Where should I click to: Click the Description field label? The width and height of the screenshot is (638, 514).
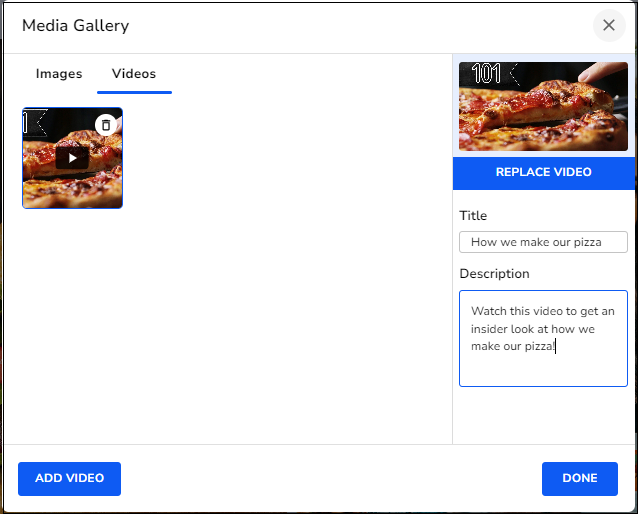(494, 273)
